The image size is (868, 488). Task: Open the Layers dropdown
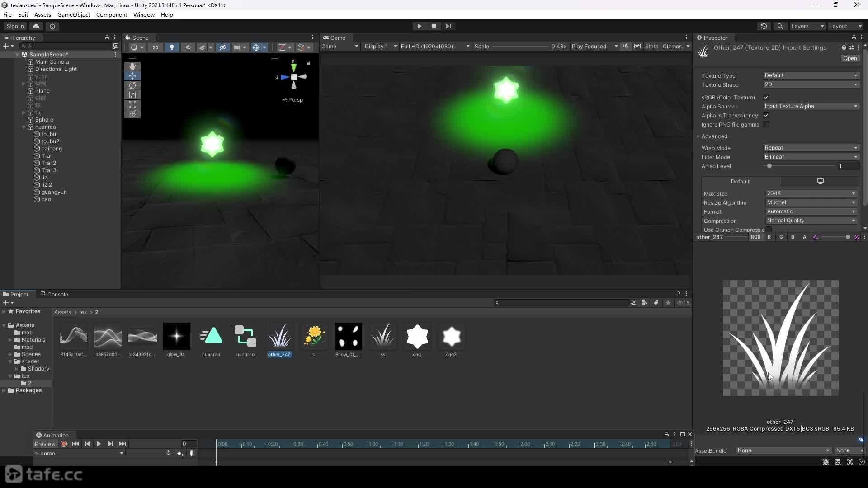(x=807, y=26)
